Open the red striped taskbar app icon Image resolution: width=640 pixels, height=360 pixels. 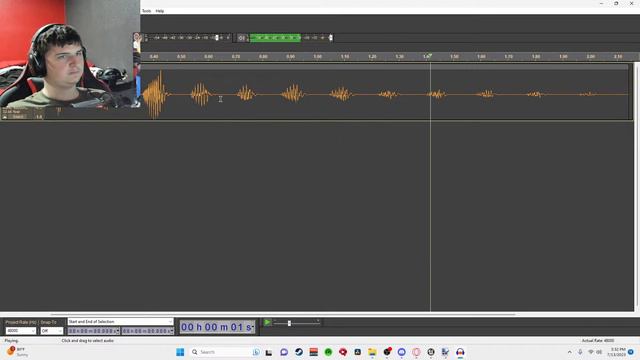point(313,352)
